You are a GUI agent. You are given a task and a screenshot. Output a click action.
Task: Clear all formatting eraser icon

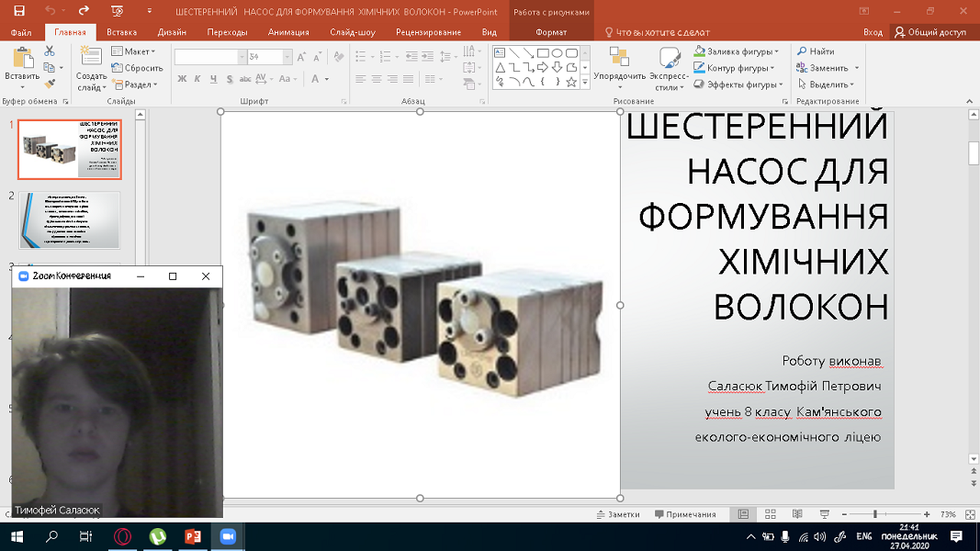click(x=339, y=57)
